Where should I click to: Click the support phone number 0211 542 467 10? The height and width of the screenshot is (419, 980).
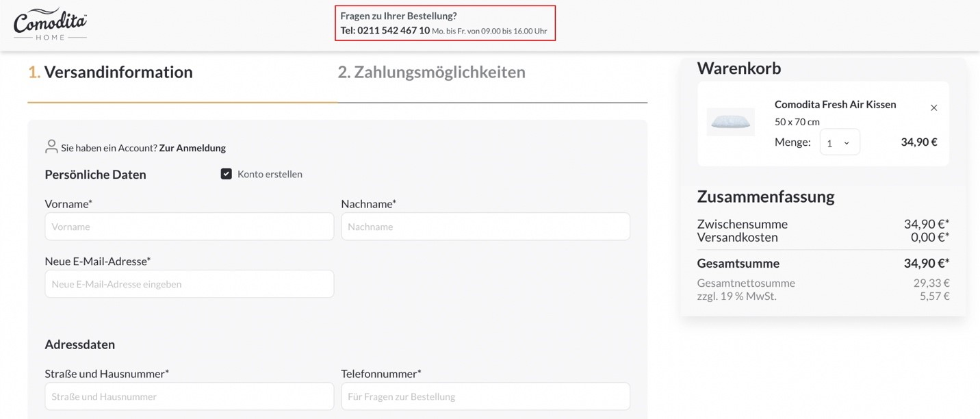pos(393,31)
